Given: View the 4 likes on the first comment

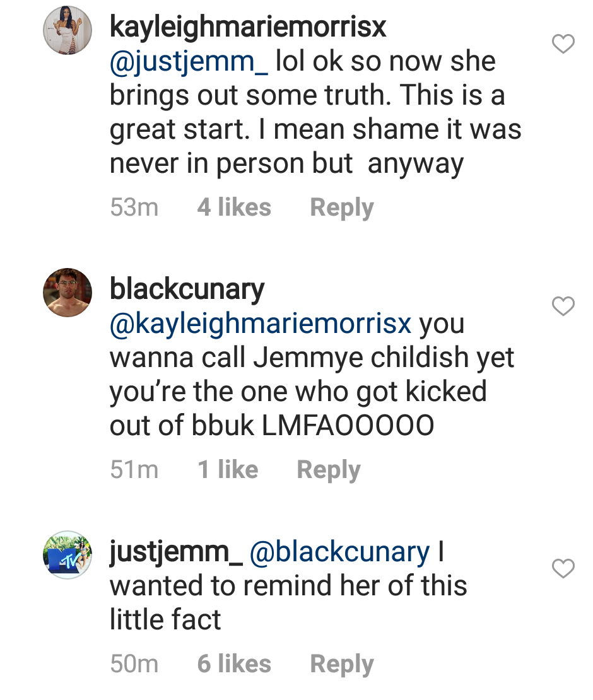Looking at the screenshot, I should pos(234,207).
